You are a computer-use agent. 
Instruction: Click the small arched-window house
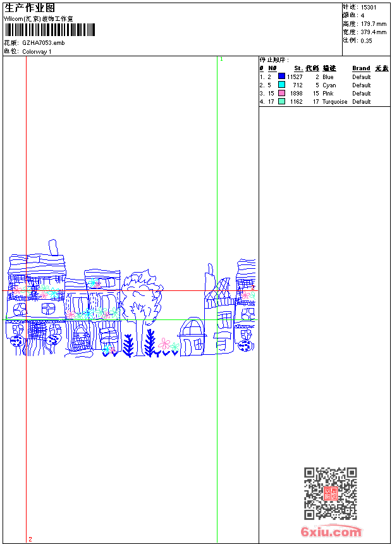[192, 337]
